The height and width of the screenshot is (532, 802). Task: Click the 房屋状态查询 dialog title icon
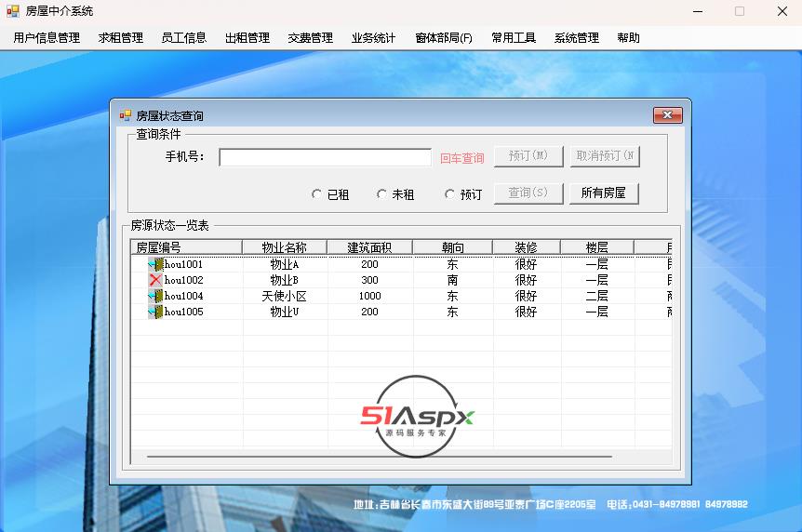tap(126, 115)
